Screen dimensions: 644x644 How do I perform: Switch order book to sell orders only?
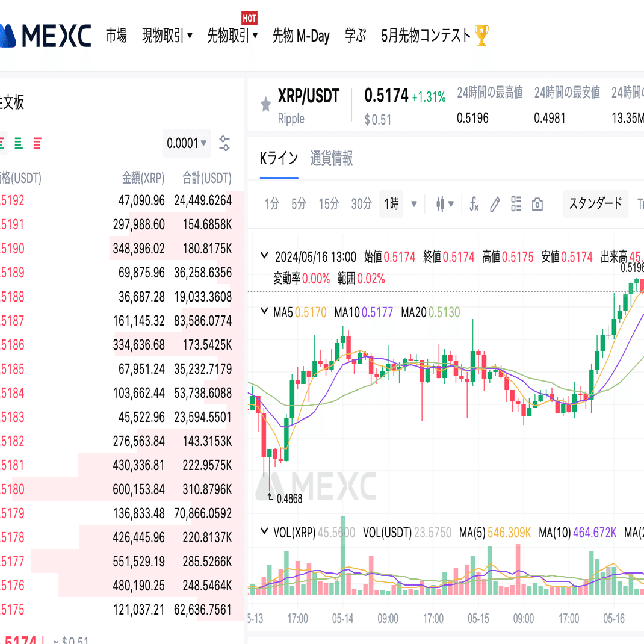(37, 143)
